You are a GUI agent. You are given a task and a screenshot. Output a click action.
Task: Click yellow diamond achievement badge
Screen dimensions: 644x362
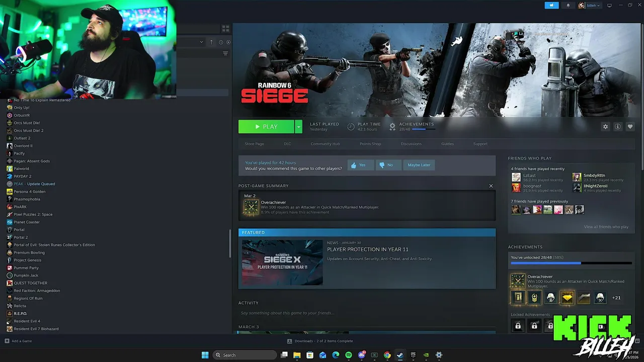[x=567, y=298]
